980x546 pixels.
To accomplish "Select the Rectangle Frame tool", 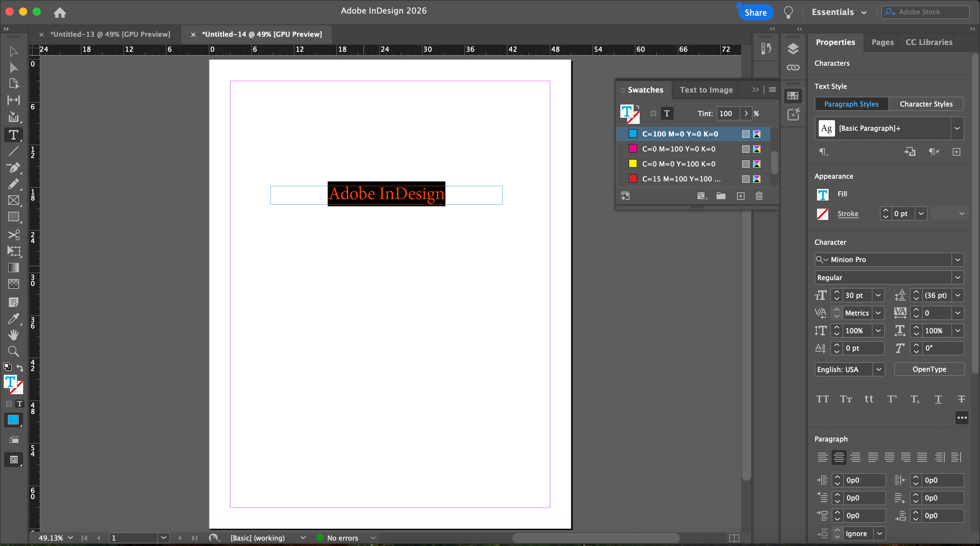I will [13, 200].
